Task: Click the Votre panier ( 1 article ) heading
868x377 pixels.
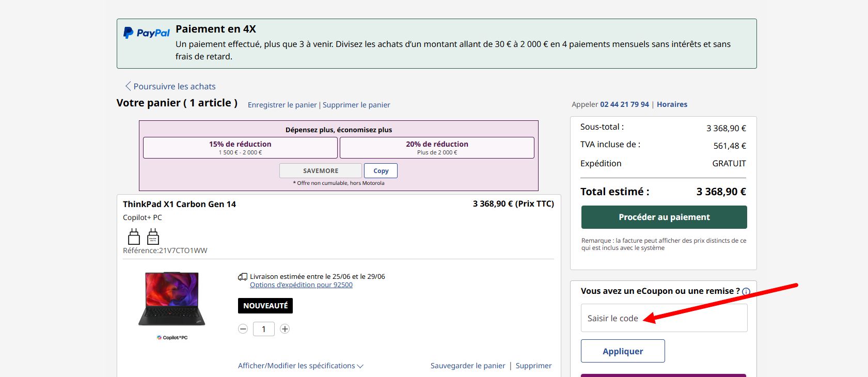Action: pos(177,103)
